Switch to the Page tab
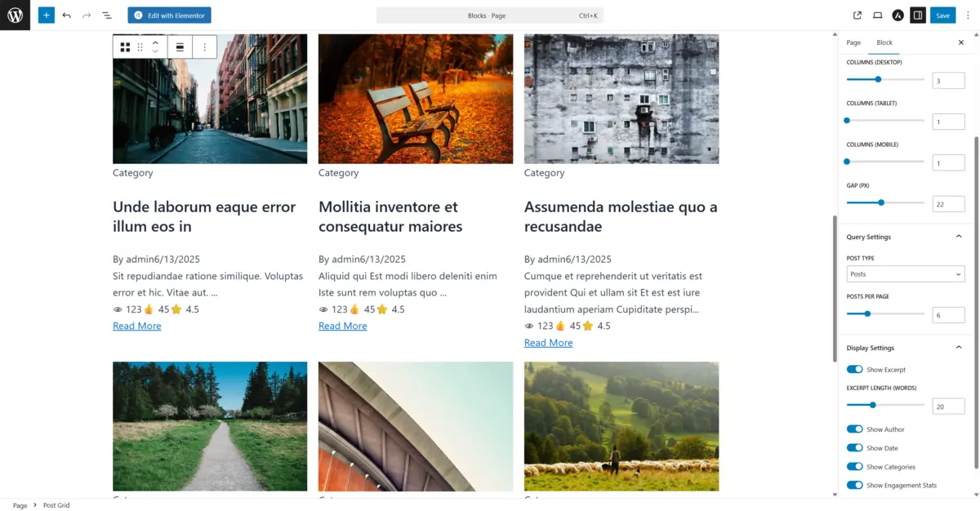 coord(853,42)
